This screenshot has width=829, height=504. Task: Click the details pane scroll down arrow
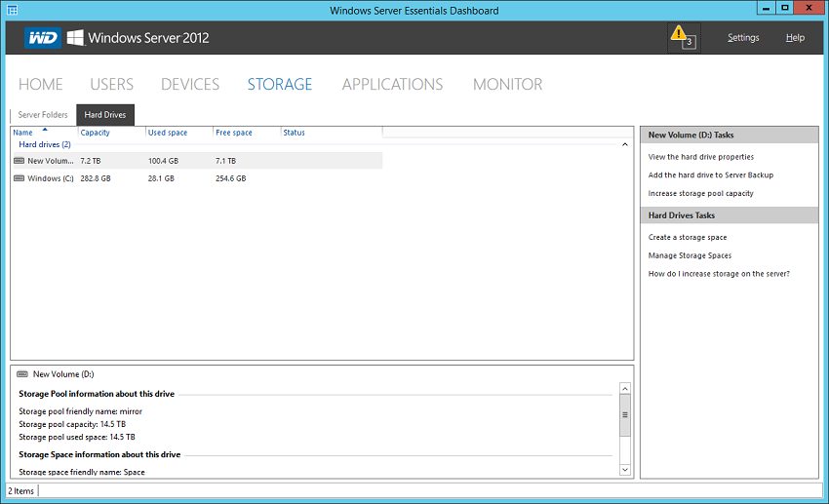pyautogui.click(x=625, y=470)
